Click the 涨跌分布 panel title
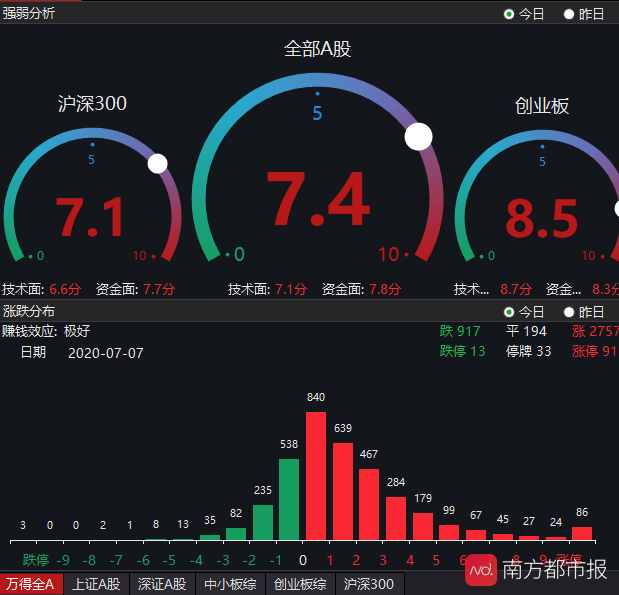This screenshot has height=595, width=619. click(x=28, y=312)
